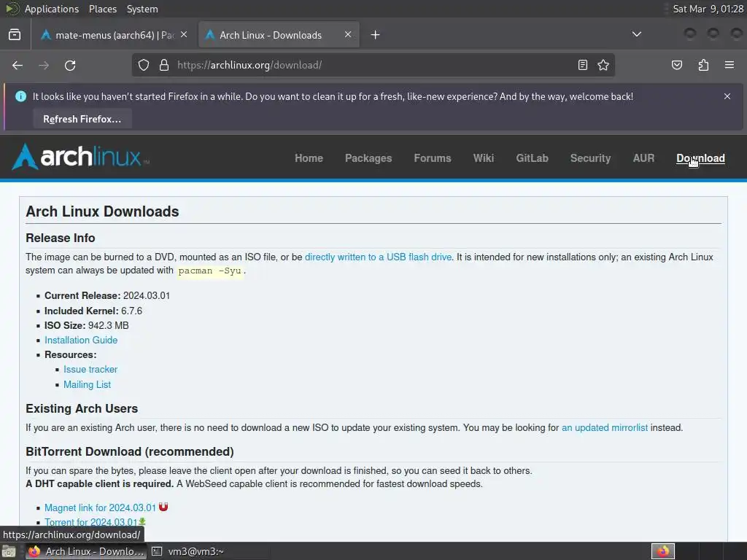Viewport: 747px width, 560px height.
Task: Open the Mailing List link
Action: [x=88, y=385]
